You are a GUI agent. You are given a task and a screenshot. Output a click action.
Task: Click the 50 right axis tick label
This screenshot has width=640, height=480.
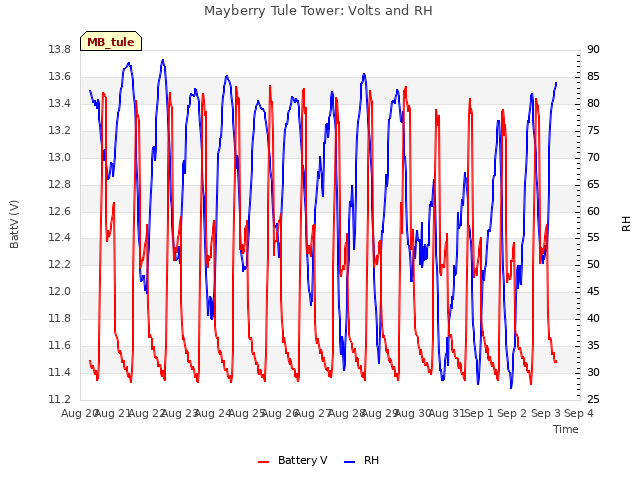tap(593, 264)
